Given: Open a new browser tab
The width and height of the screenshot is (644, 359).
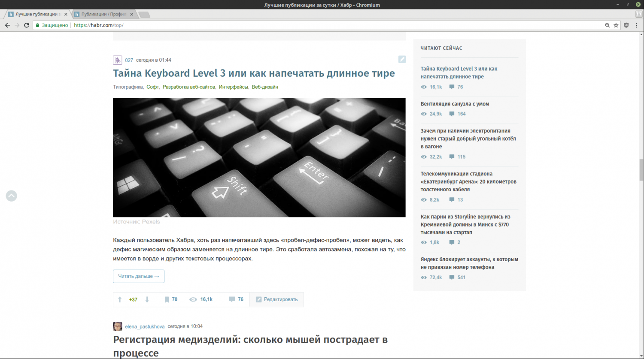Looking at the screenshot, I should point(144,15).
